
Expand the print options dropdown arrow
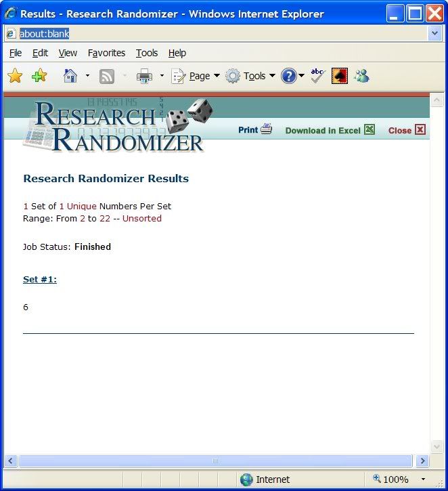pyautogui.click(x=162, y=75)
